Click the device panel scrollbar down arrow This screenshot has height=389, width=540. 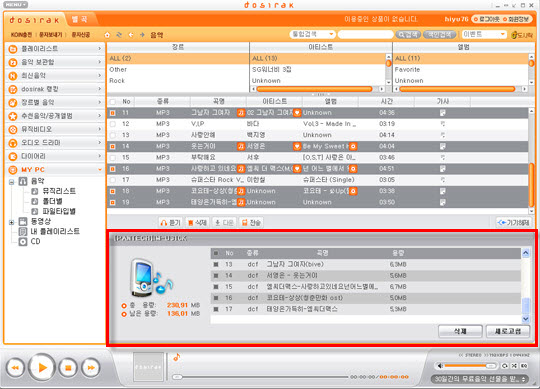(526, 319)
